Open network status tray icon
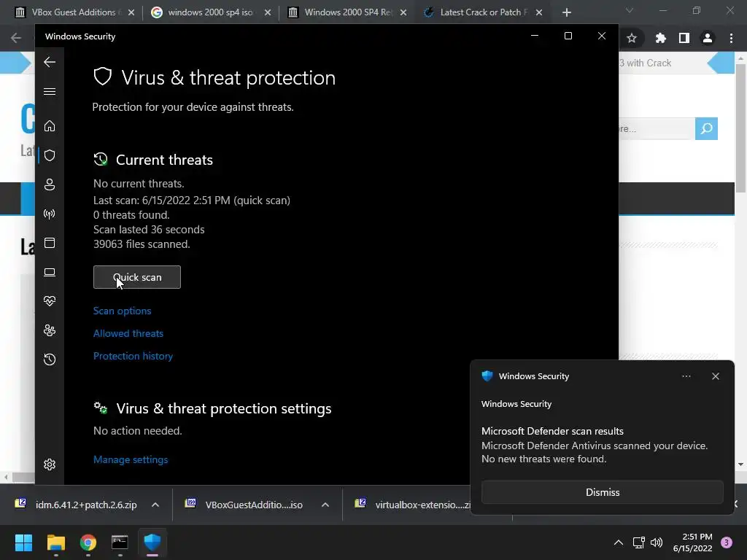The image size is (747, 560). pos(638,542)
